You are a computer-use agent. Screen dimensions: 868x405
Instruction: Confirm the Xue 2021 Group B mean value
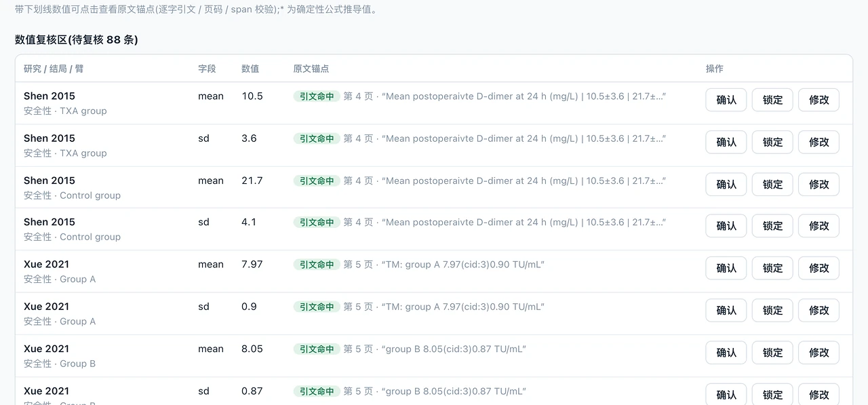(x=726, y=352)
